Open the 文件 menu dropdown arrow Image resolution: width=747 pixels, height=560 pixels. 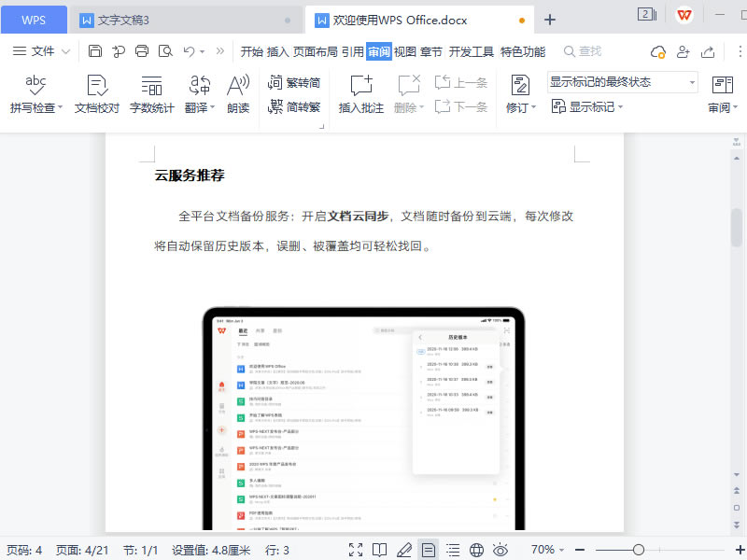(63, 51)
